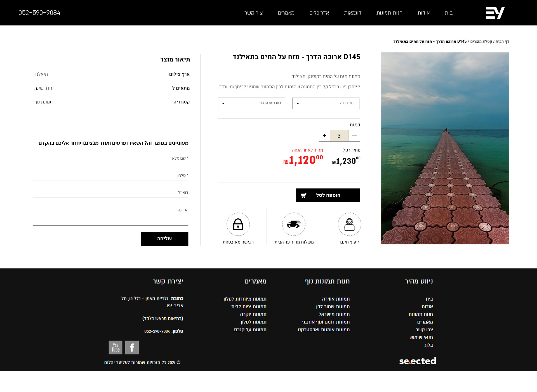
Task: Open חנות תמונות in top navigation
Action: 389,13
